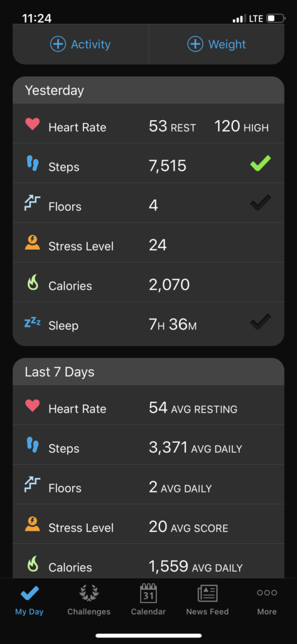This screenshot has width=297, height=644.
Task: Open the More menu tab
Action: point(267,599)
